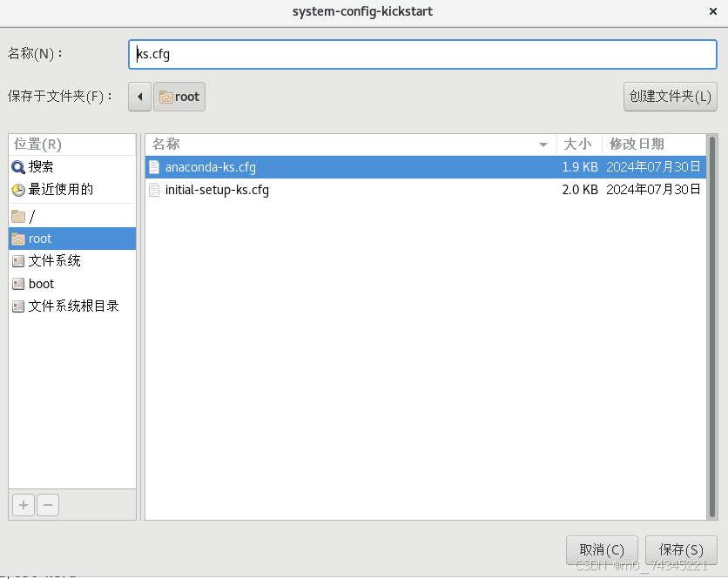Click the anaconda-ks.cfg document icon

154,167
